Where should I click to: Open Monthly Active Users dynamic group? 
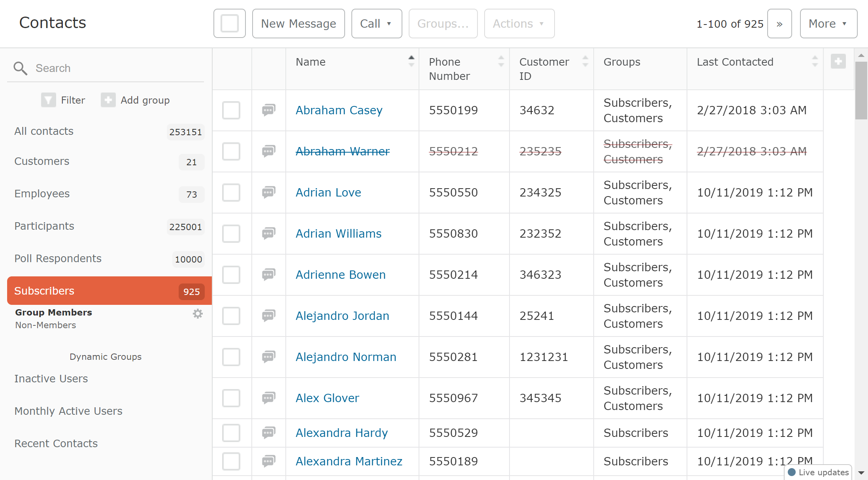pyautogui.click(x=68, y=411)
